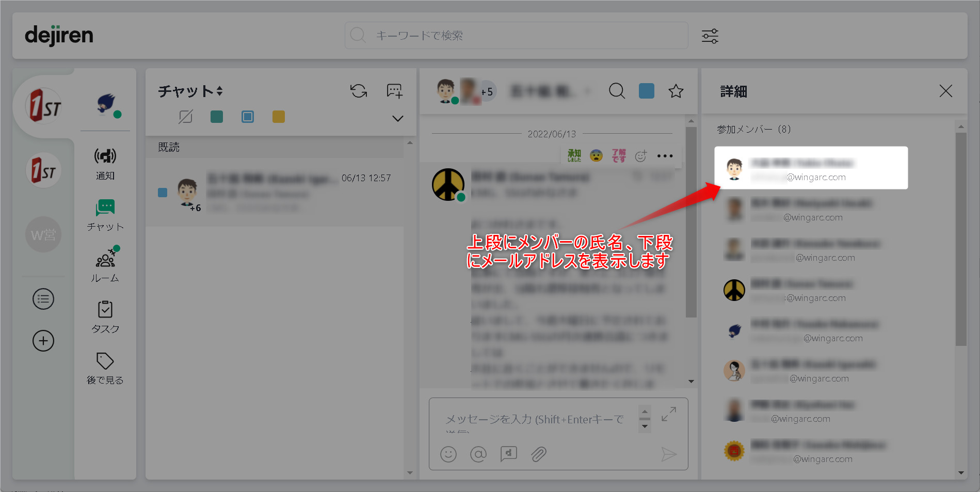Open the search filter settings icon

click(710, 36)
